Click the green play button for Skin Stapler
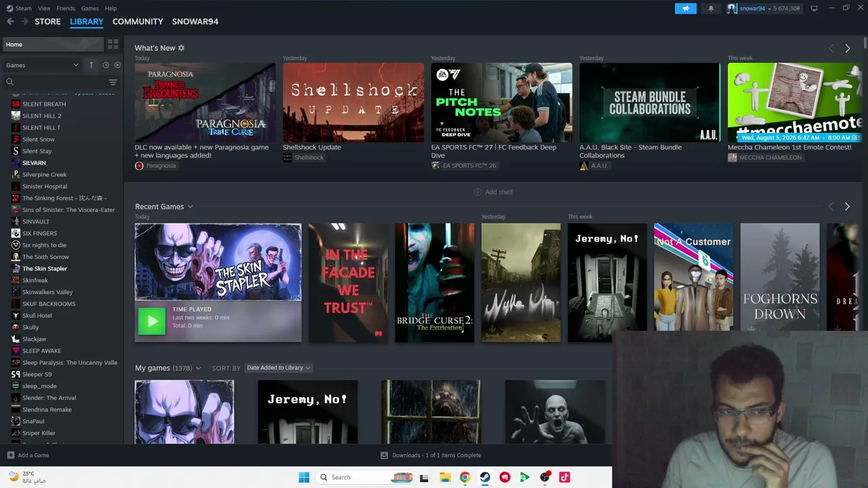 [x=151, y=321]
